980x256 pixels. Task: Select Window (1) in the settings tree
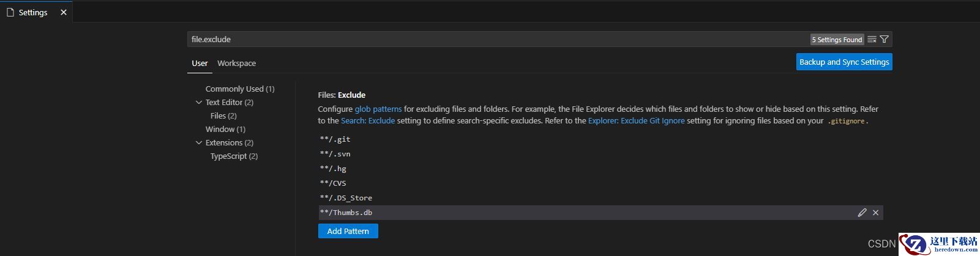(225, 130)
